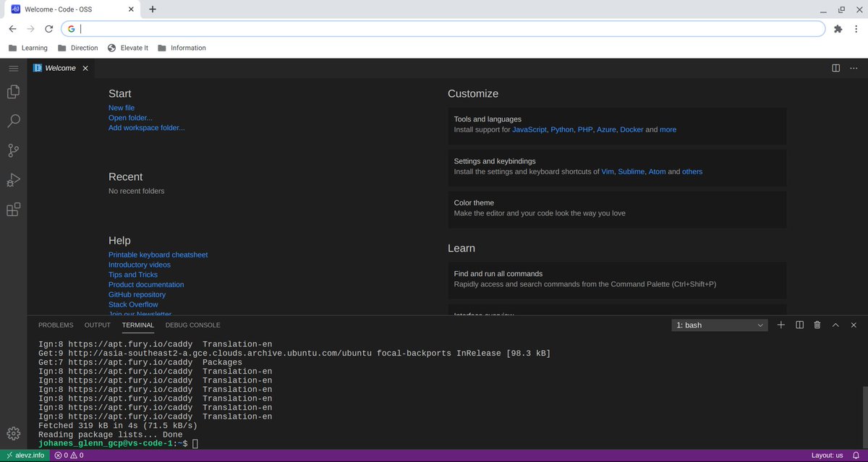Click 'others' keybindings link
868x462 pixels.
click(x=692, y=172)
